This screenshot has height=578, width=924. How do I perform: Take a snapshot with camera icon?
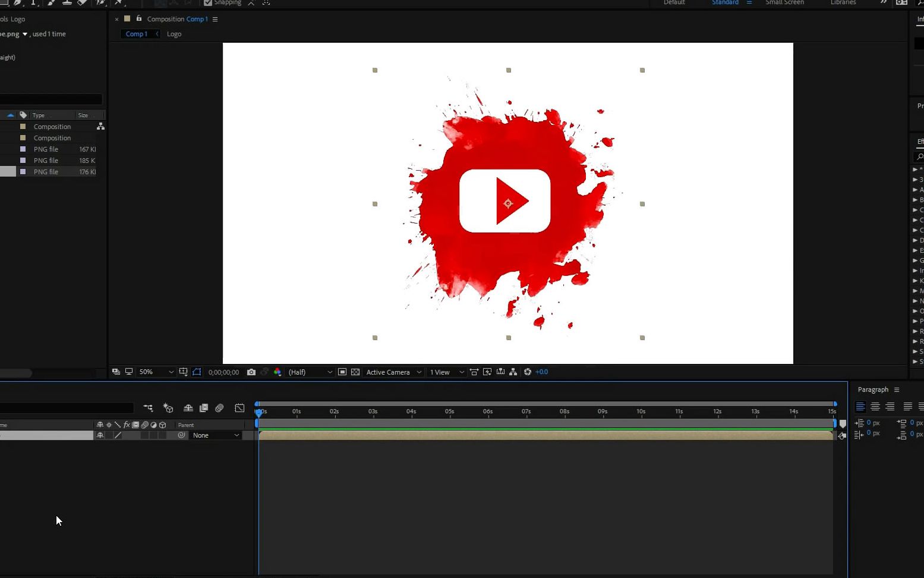(x=251, y=372)
